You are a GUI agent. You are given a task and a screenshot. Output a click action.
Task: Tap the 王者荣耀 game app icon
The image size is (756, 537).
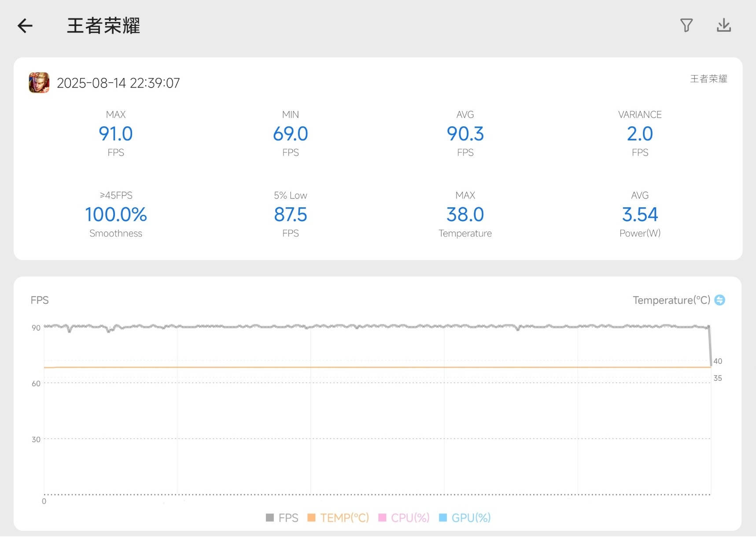coord(39,83)
